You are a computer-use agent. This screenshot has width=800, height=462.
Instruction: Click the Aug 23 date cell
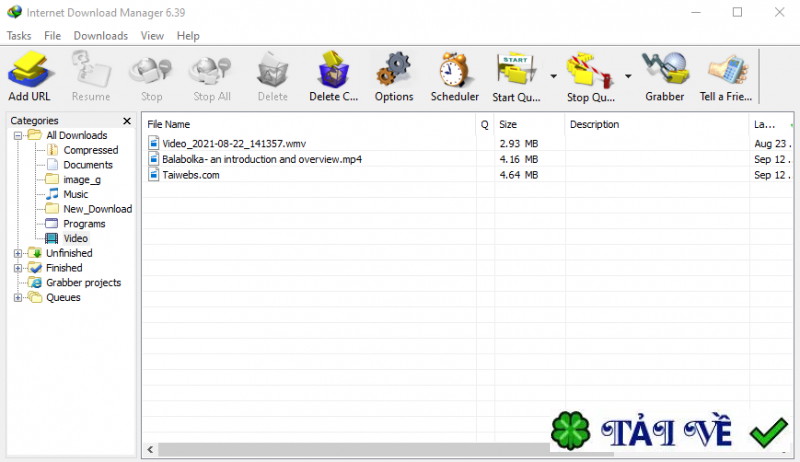[771, 144]
